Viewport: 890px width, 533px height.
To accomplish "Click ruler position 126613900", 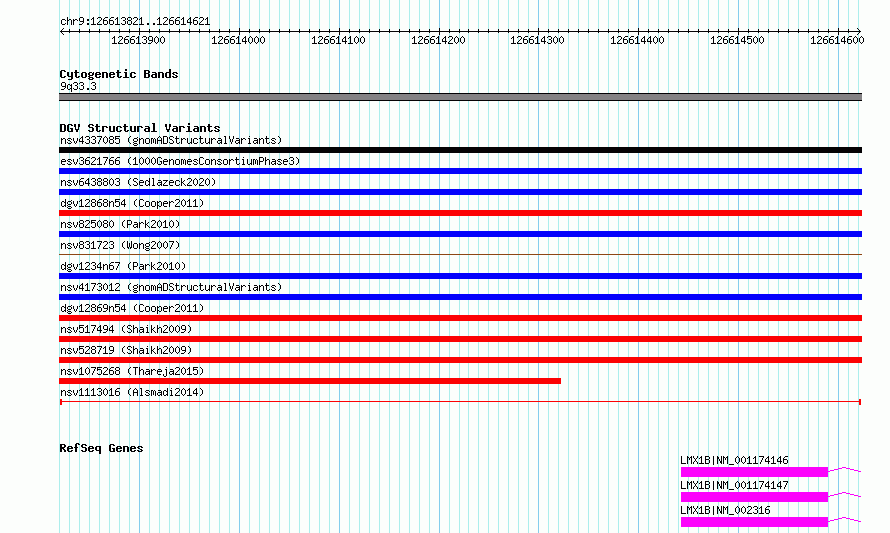I will point(138,40).
